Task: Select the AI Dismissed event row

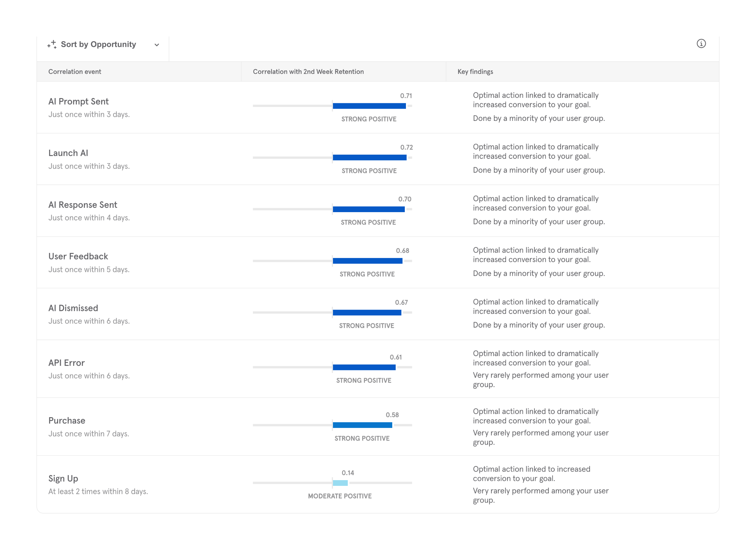Action: [x=73, y=308]
